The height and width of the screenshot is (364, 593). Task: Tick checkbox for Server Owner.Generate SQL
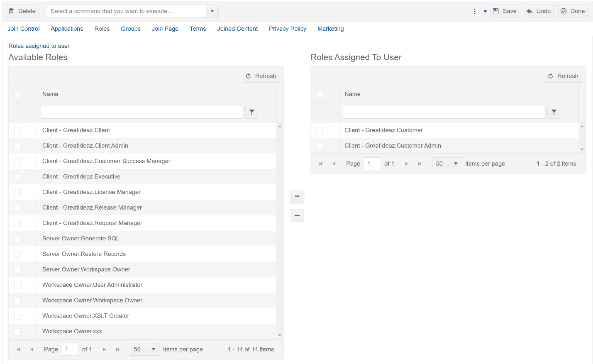tap(17, 239)
